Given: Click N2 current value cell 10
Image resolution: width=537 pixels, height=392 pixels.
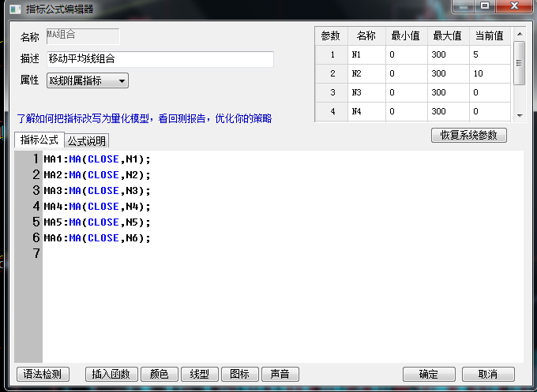Looking at the screenshot, I should (x=490, y=73).
